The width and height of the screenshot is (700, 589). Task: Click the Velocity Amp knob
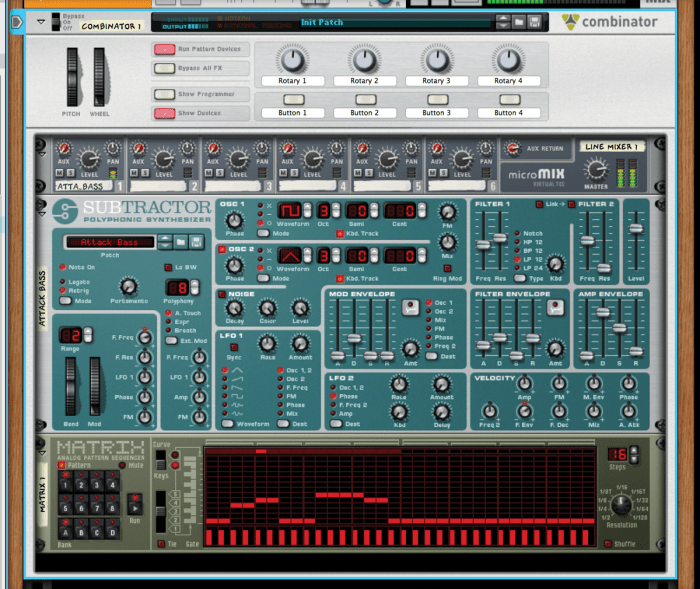coord(525,384)
